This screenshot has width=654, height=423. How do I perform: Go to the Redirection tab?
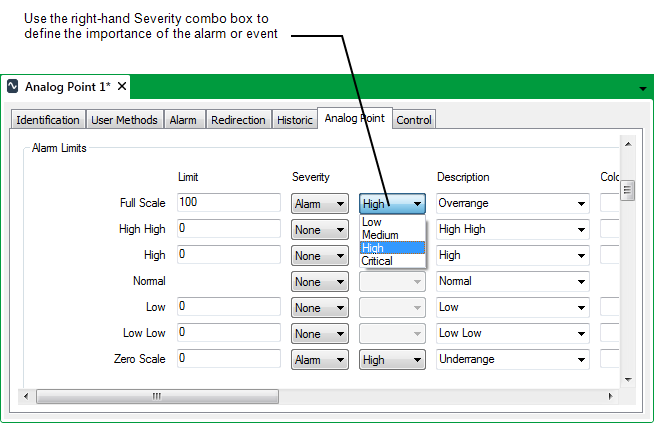pos(239,120)
